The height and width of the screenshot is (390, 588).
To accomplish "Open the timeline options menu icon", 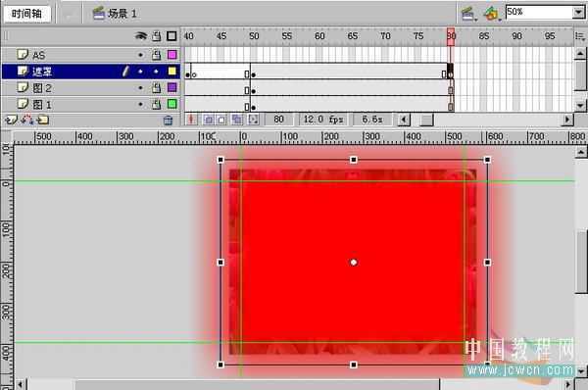I will tap(580, 36).
